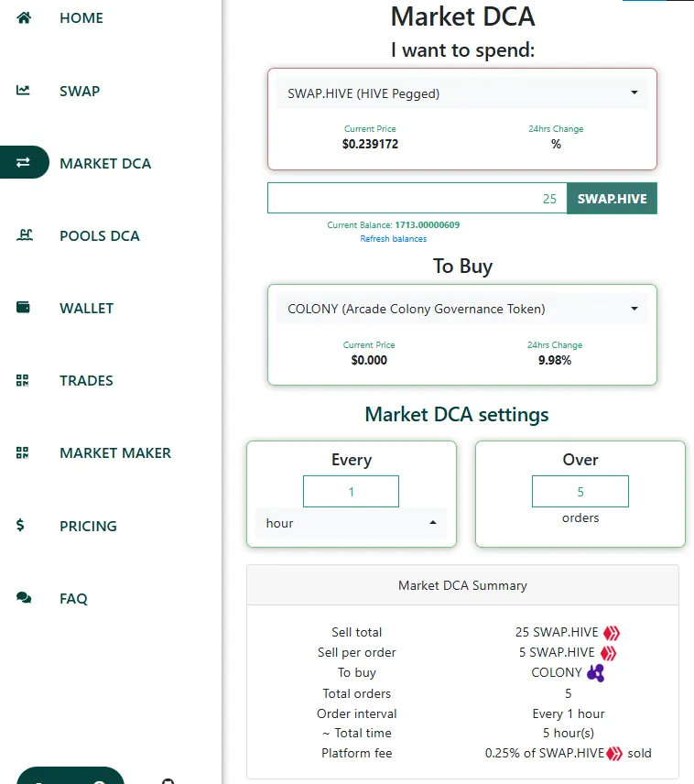Screen dimensions: 694x784
Task: Click the Pricing dollar icon
Action: 20,525
